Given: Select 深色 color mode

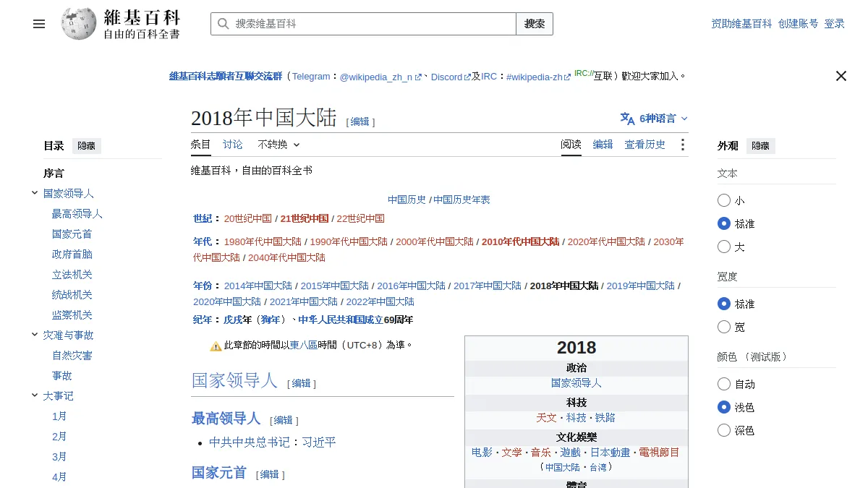Looking at the screenshot, I should pyautogui.click(x=724, y=430).
